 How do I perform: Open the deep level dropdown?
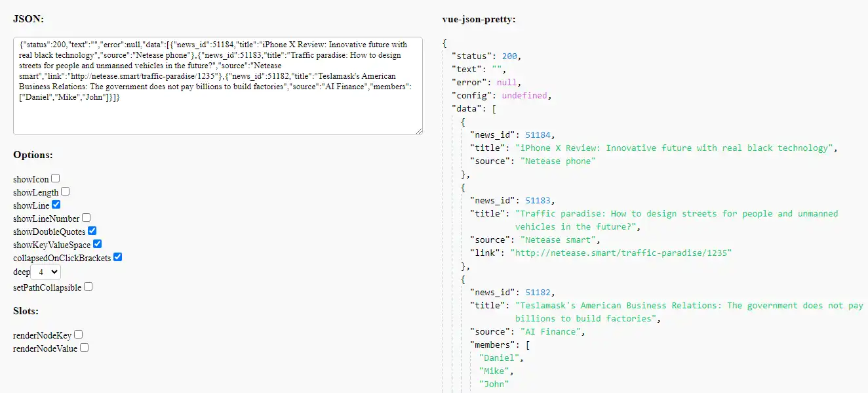tap(46, 272)
